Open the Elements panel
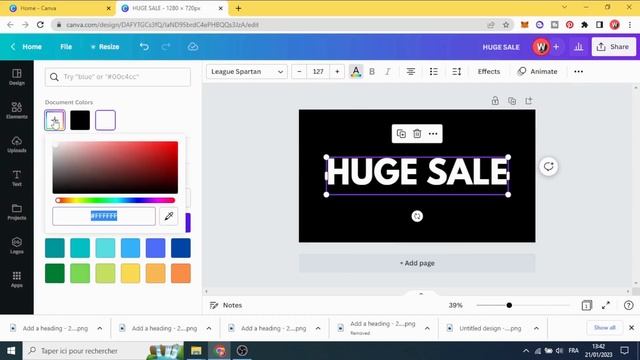 17,111
